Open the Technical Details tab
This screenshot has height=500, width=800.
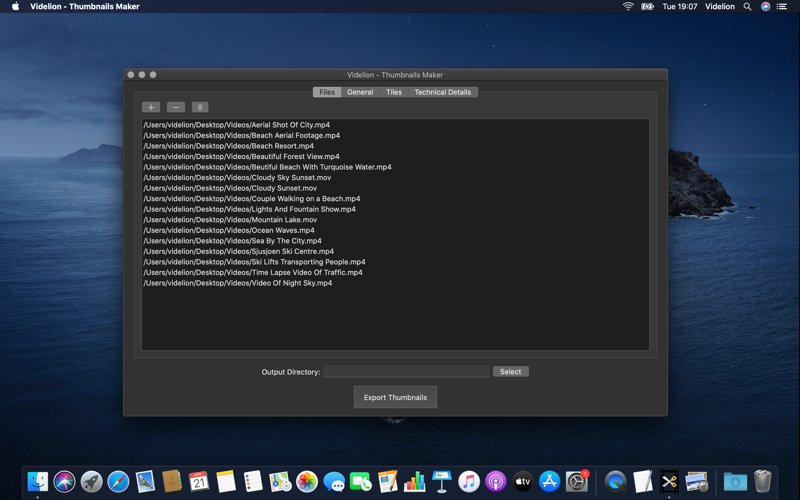[442, 92]
